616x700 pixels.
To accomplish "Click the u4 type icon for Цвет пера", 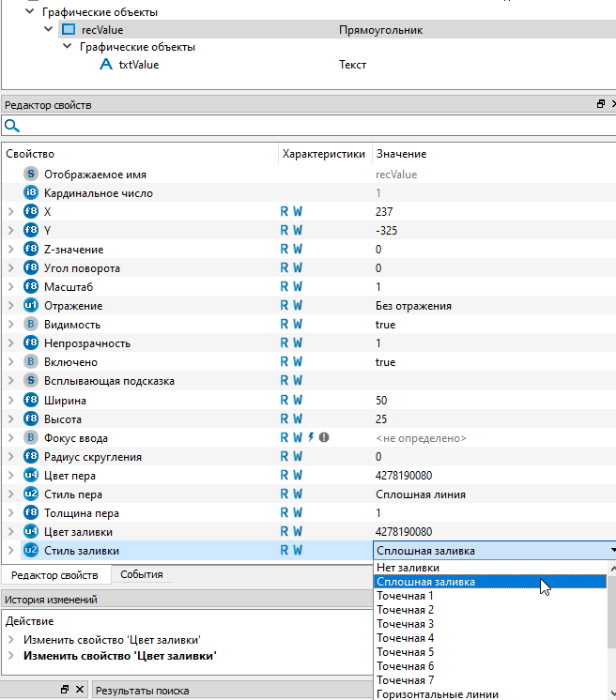I will coord(30,475).
